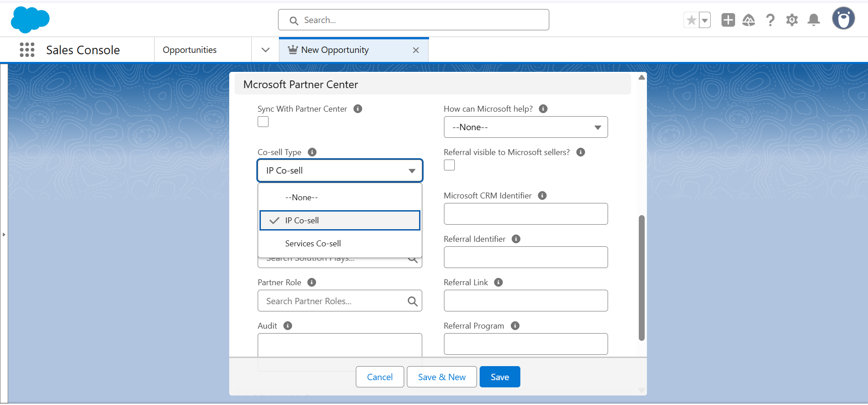This screenshot has width=868, height=405.
Task: Click the Microsoft CRM Identifier field
Action: [x=526, y=214]
